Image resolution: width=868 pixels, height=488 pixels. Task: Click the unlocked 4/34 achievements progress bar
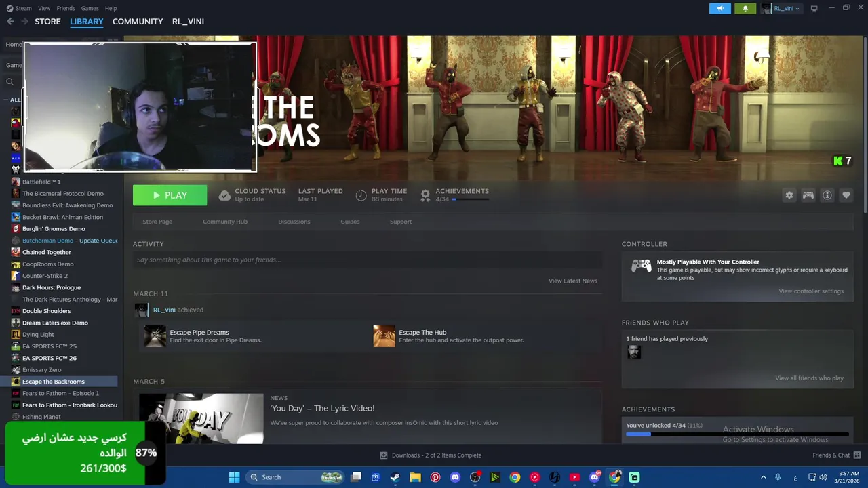click(737, 434)
